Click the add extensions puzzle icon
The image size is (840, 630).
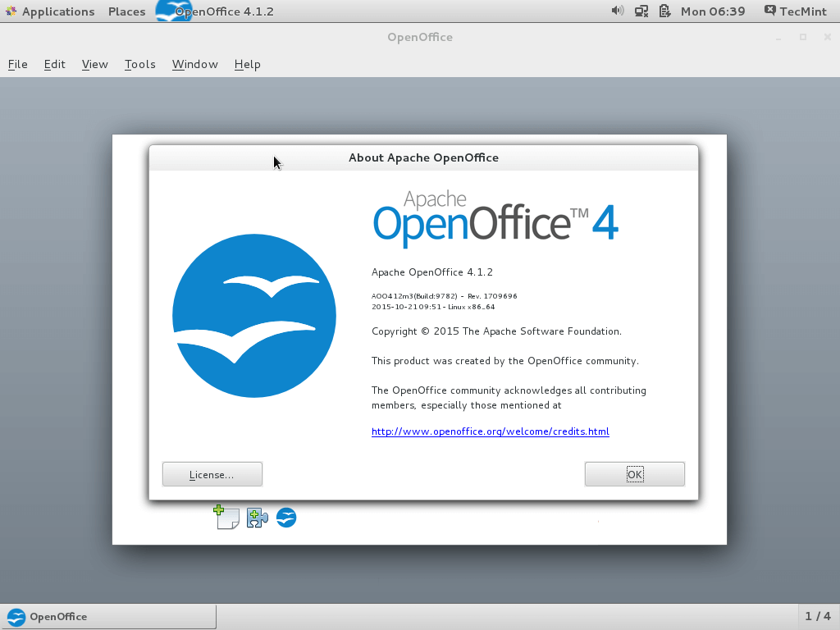pos(257,518)
